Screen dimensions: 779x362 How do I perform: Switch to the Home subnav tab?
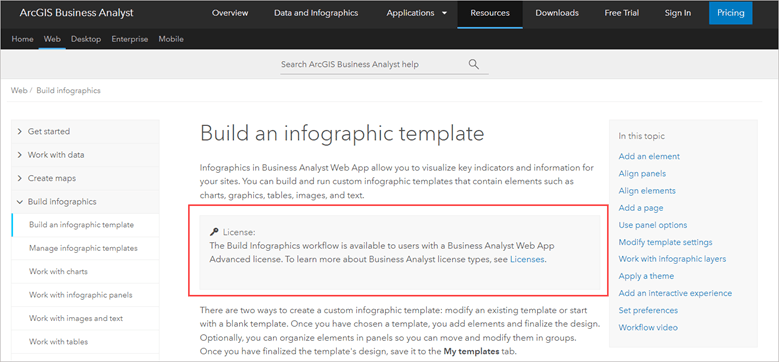22,39
